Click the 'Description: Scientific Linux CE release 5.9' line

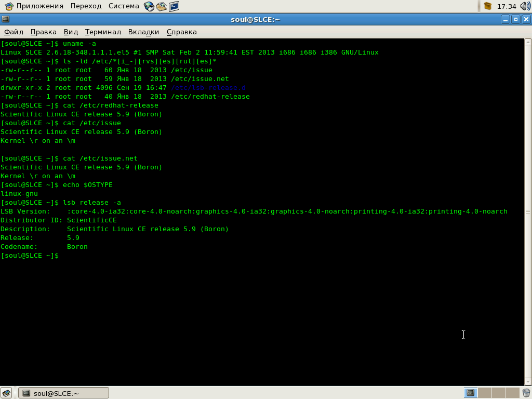pyautogui.click(x=115, y=229)
